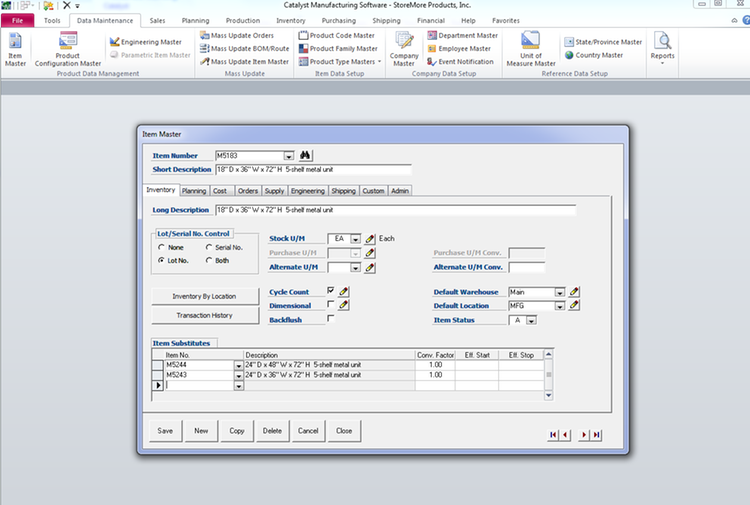Screen dimensions: 750x505
Task: Click the edit pencil beside Default Warehouse
Action: (x=574, y=291)
